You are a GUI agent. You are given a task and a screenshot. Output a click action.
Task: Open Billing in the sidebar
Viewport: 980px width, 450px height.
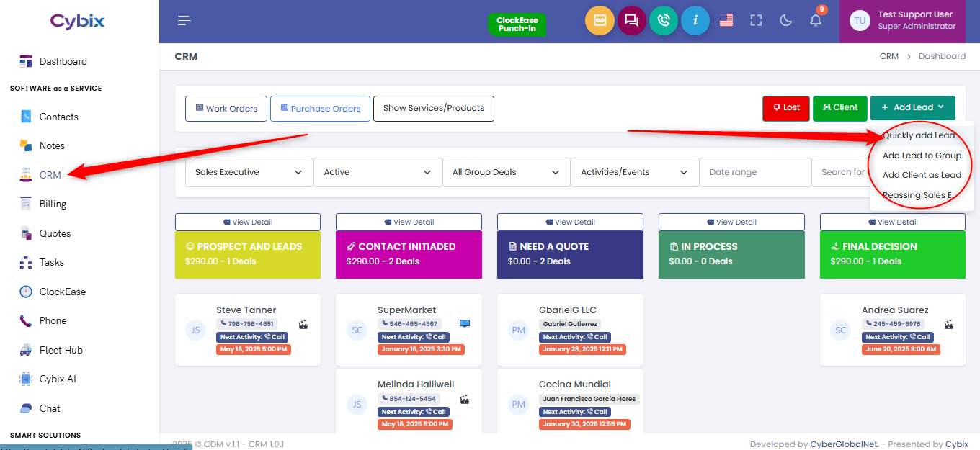53,204
